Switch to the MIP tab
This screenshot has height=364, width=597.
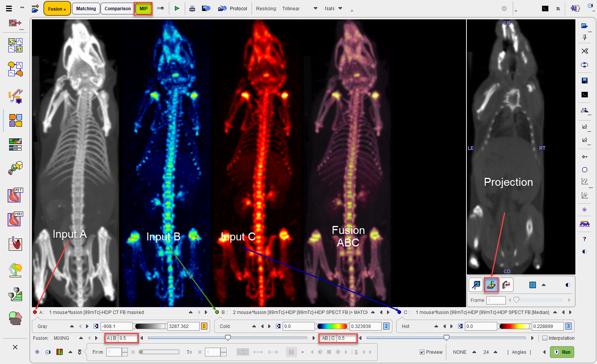tap(143, 8)
